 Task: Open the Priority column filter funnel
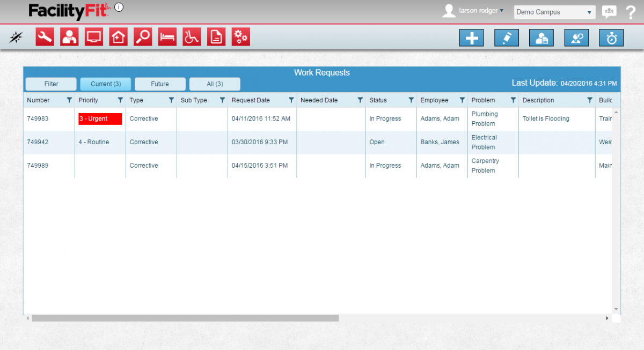point(119,100)
